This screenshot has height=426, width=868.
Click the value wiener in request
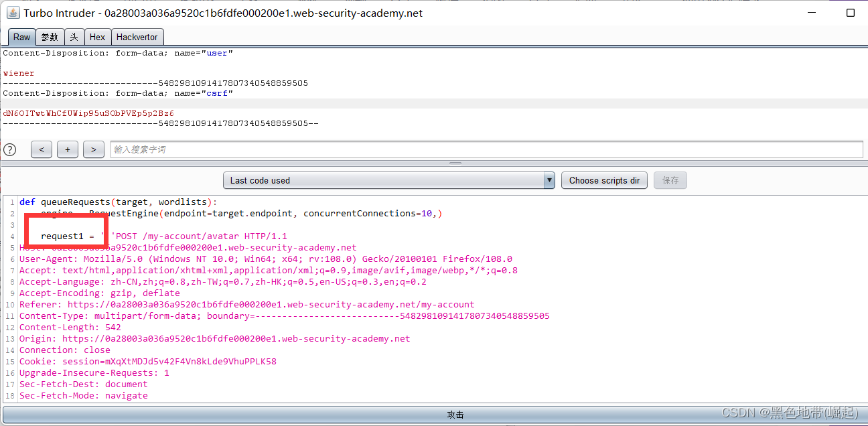pos(19,73)
